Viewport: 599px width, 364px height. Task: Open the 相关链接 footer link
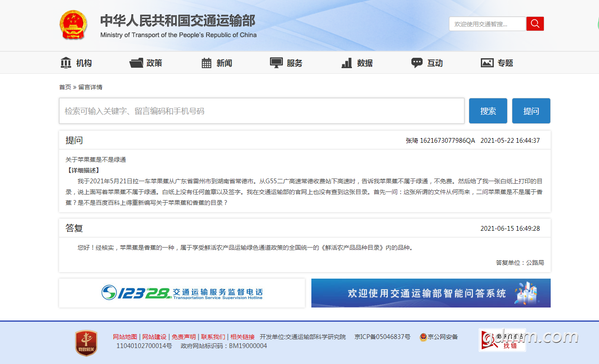coord(242,337)
